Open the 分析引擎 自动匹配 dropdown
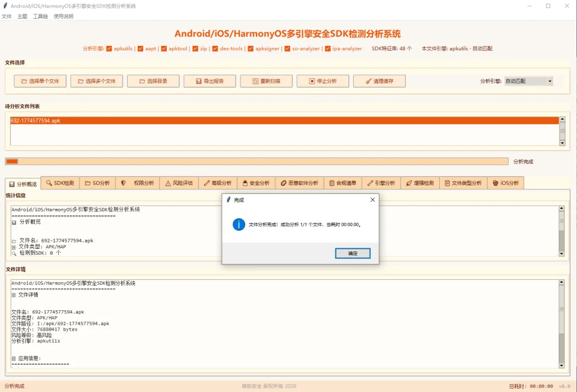The image size is (577, 392). point(528,81)
